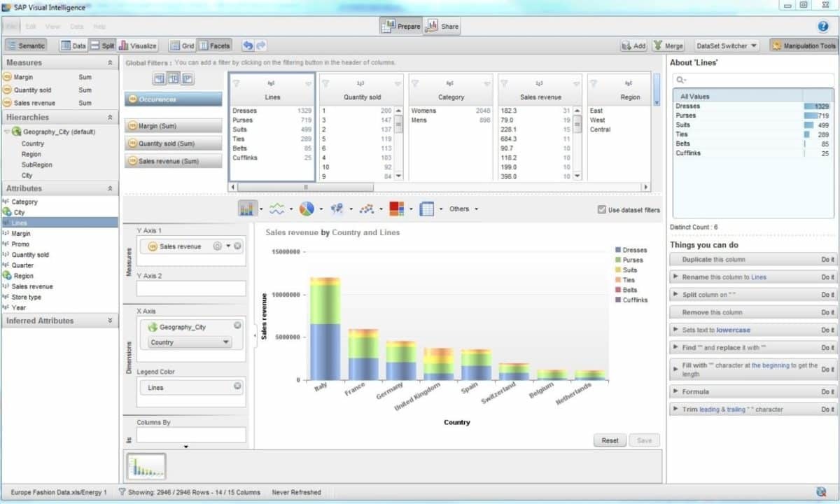The height and width of the screenshot is (504, 840).
Task: Click the filter icon on Quantity sold column
Action: point(325,84)
